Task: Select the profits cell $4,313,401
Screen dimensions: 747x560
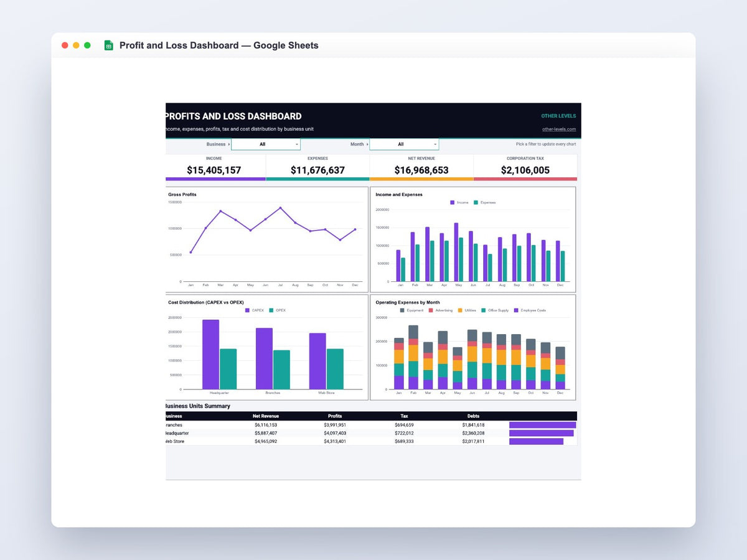Action: (x=335, y=441)
